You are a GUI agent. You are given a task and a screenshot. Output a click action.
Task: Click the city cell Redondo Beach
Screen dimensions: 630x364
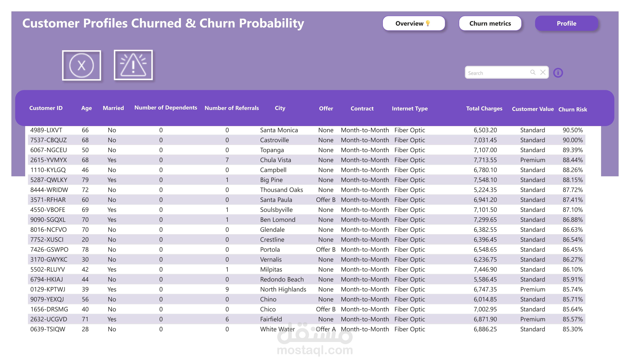(282, 279)
